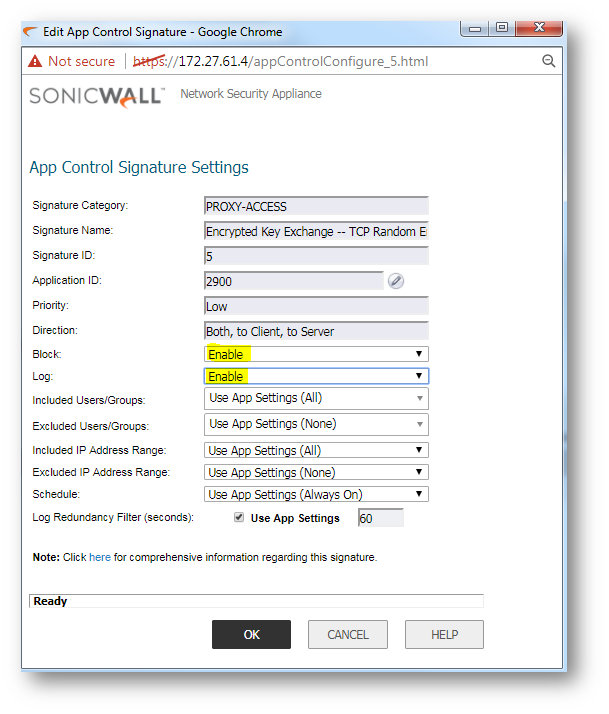Expand the Included Users/Groups dropdown

[x=316, y=398]
